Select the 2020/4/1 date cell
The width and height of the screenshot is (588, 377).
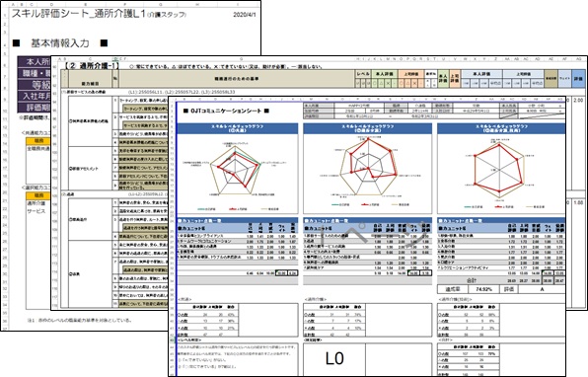tap(244, 15)
